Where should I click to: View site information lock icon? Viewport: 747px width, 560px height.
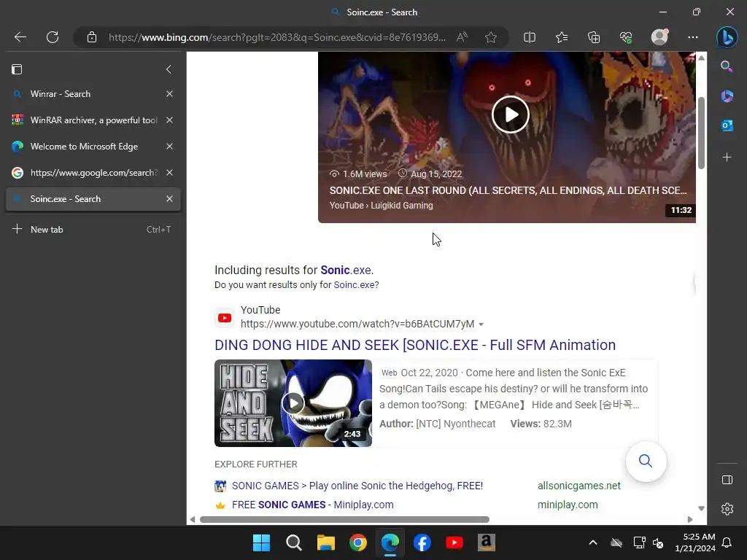[x=92, y=37]
